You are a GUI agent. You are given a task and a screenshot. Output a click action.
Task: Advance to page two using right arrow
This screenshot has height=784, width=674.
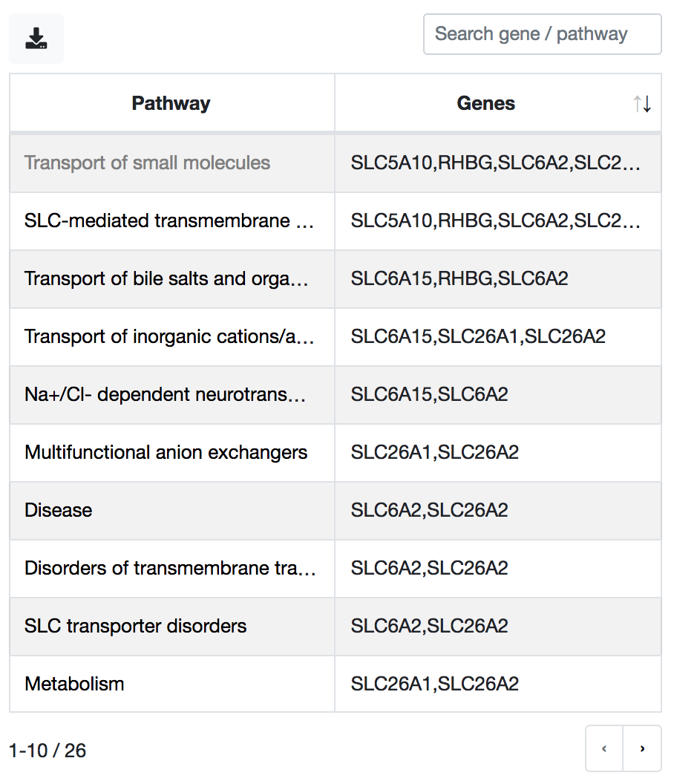click(641, 748)
